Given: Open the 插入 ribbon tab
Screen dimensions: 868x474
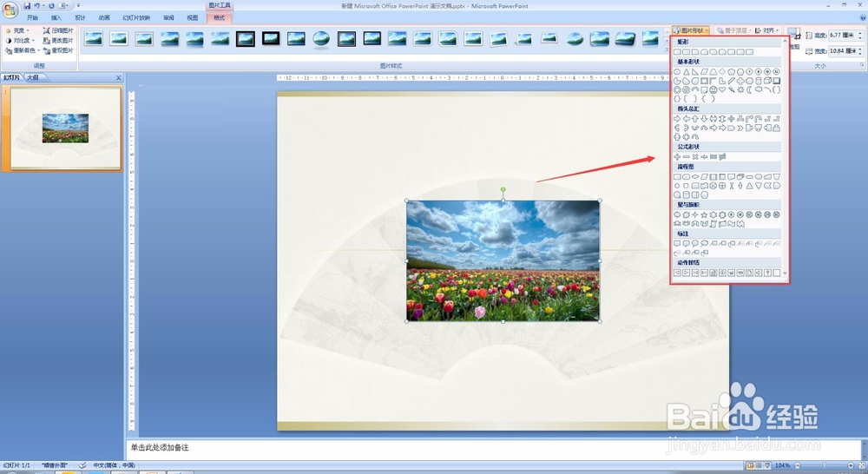Looking at the screenshot, I should pyautogui.click(x=56, y=17).
